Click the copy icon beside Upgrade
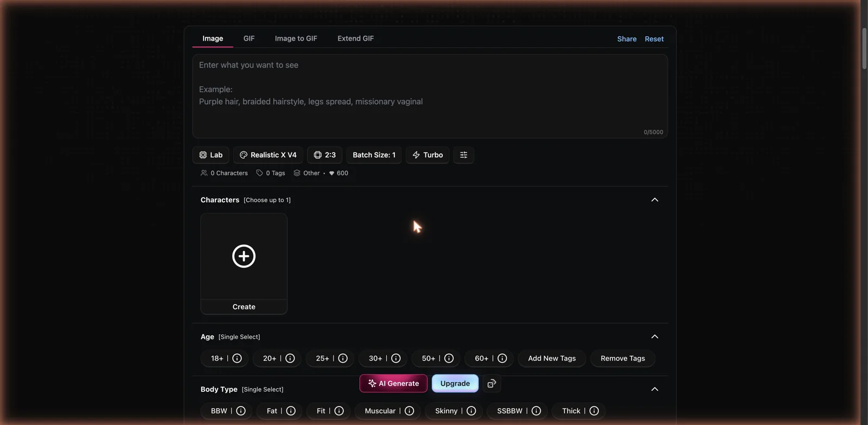Image resolution: width=868 pixels, height=425 pixels. pos(492,384)
